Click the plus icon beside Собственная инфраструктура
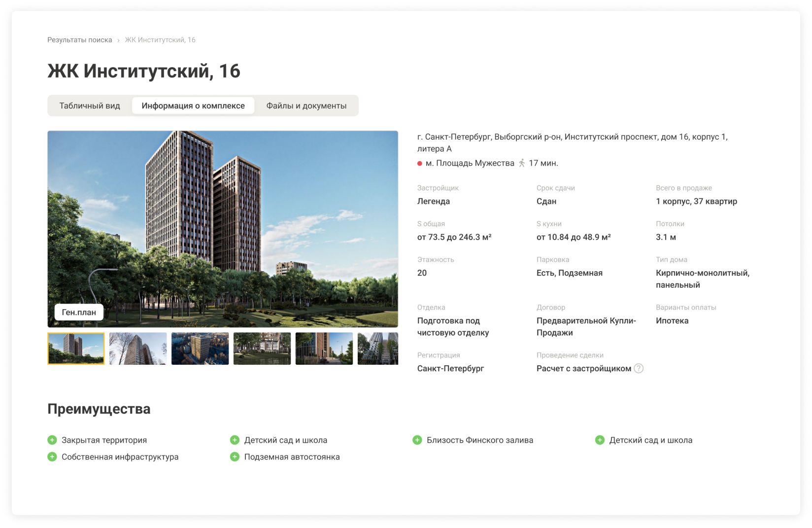This screenshot has height=528, width=812. 52,457
